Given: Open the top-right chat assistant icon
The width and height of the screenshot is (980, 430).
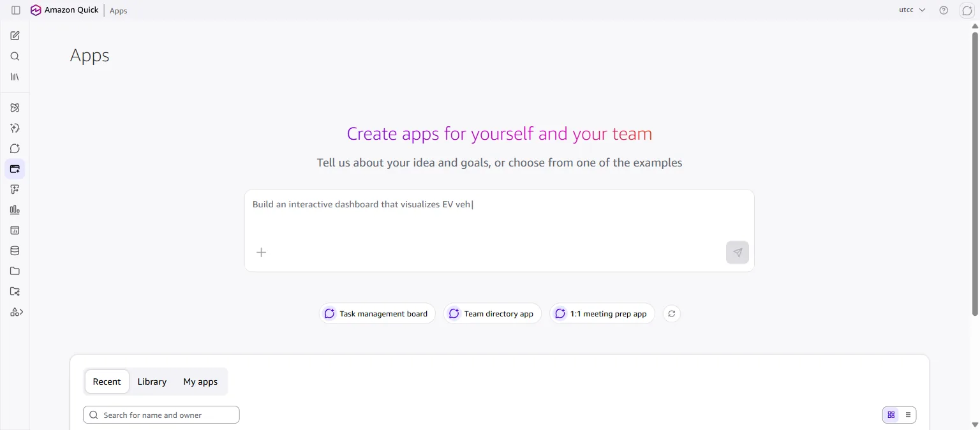Looking at the screenshot, I should tap(967, 10).
